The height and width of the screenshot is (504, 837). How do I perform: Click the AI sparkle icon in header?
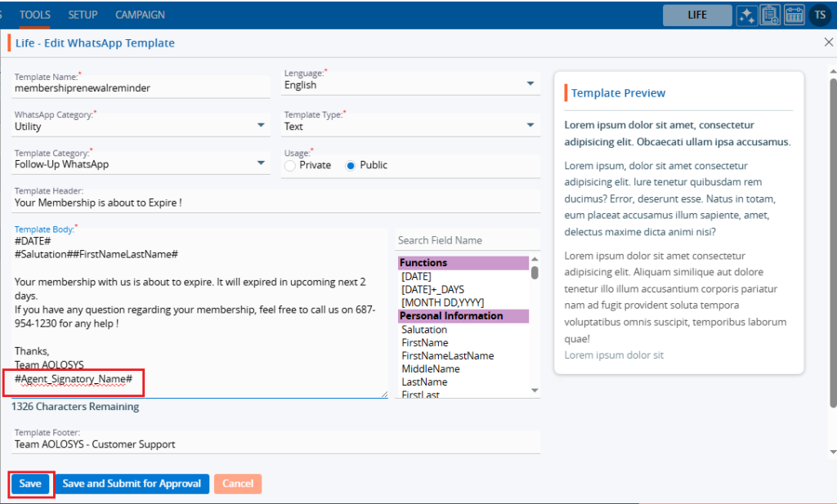745,15
